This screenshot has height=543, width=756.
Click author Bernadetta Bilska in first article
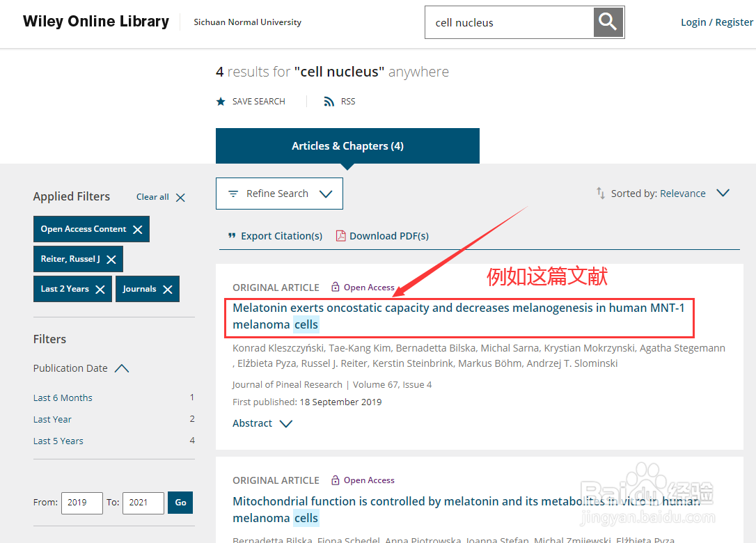[x=436, y=348]
